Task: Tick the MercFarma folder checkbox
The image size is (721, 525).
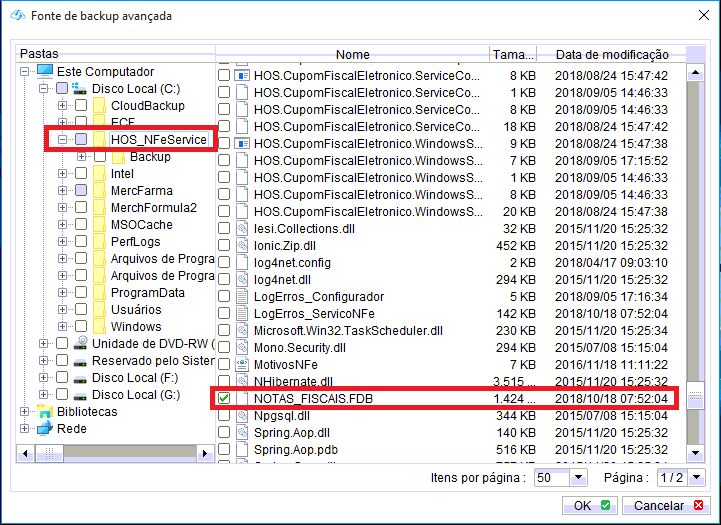Action: [x=81, y=191]
